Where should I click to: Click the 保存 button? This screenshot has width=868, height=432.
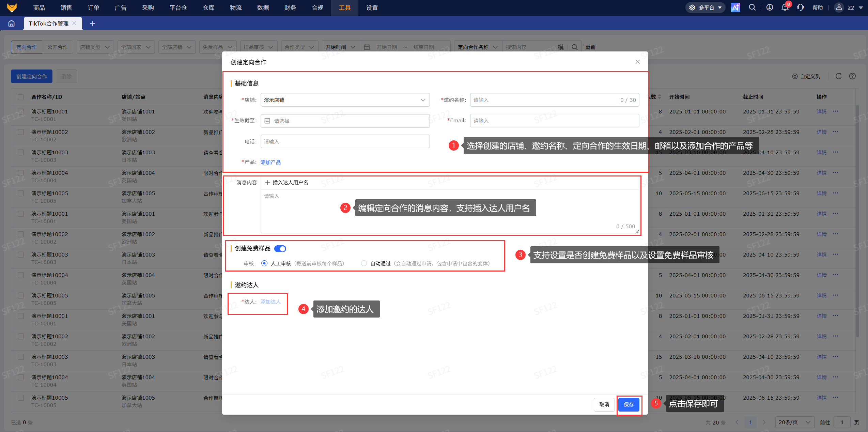coord(629,405)
